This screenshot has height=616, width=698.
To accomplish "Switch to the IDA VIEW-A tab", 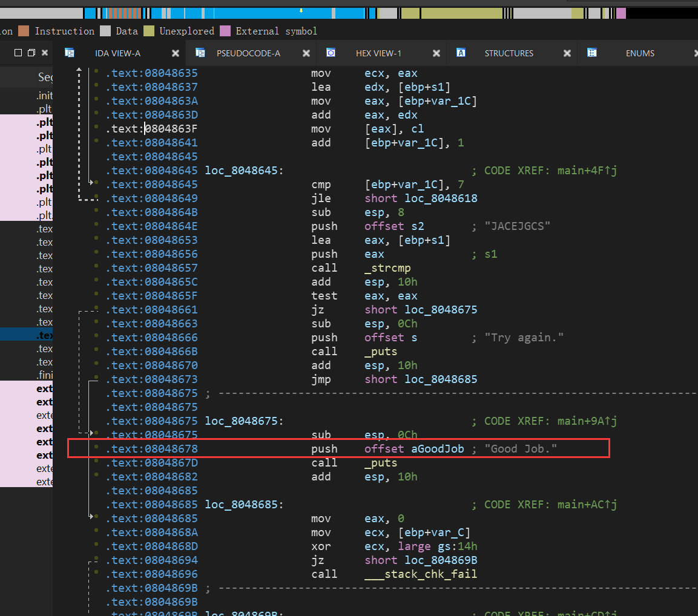I will (x=117, y=53).
